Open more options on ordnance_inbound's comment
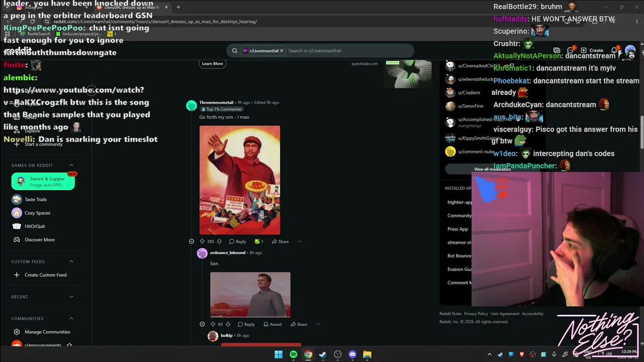The height and width of the screenshot is (362, 644). pos(317,324)
